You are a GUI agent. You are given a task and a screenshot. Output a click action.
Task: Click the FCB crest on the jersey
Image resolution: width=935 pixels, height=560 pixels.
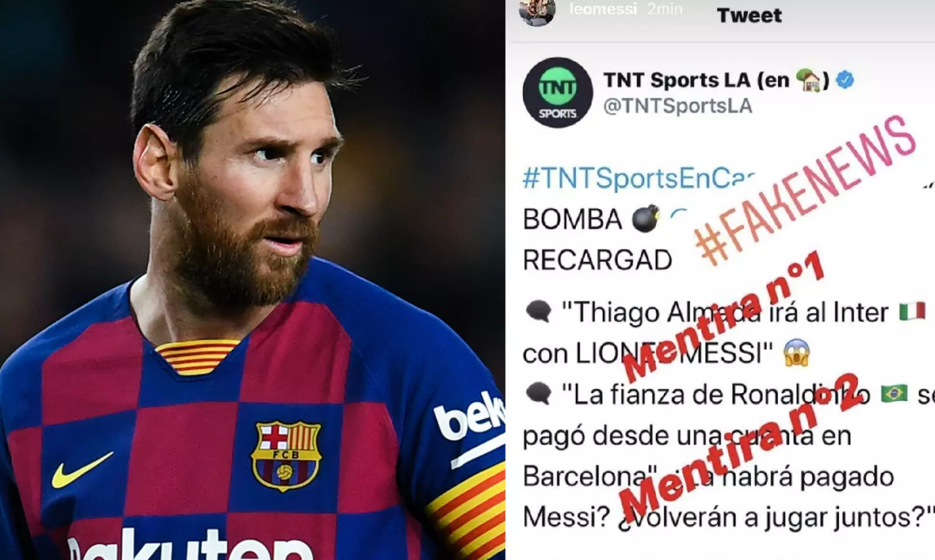[x=286, y=455]
